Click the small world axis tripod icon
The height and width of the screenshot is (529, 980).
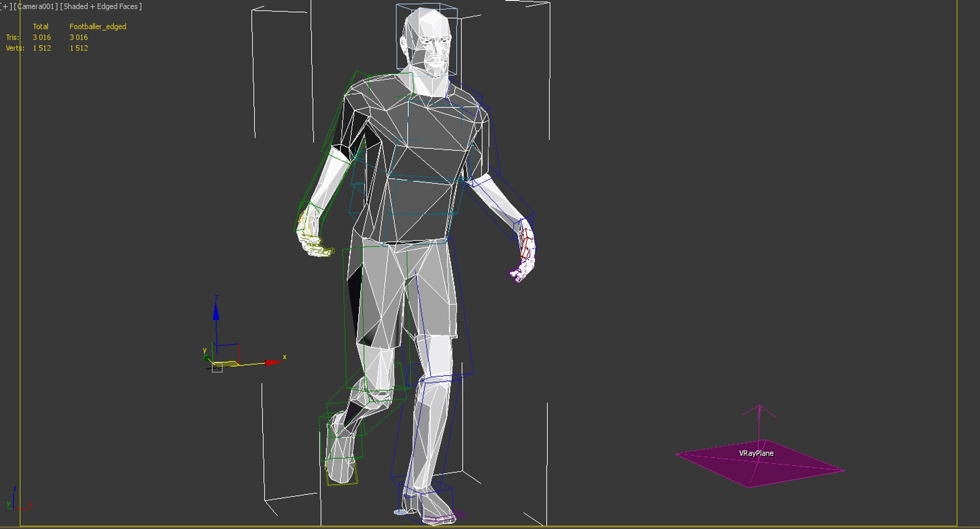point(18,499)
